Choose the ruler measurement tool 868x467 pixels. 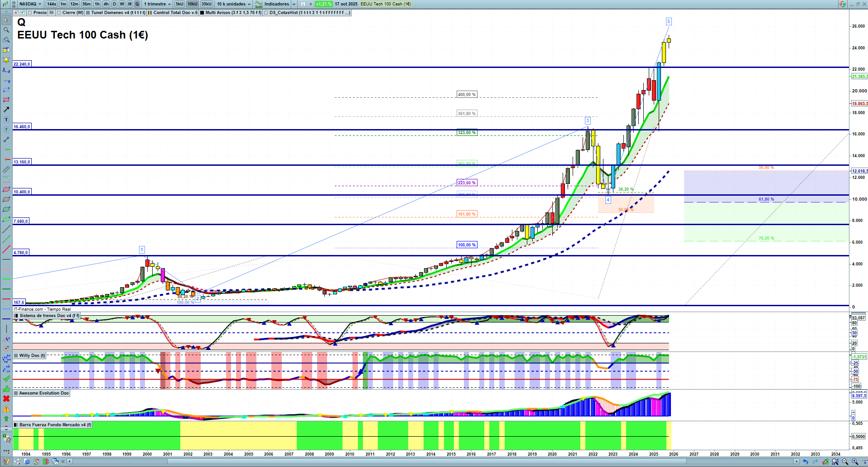pyautogui.click(x=6, y=169)
